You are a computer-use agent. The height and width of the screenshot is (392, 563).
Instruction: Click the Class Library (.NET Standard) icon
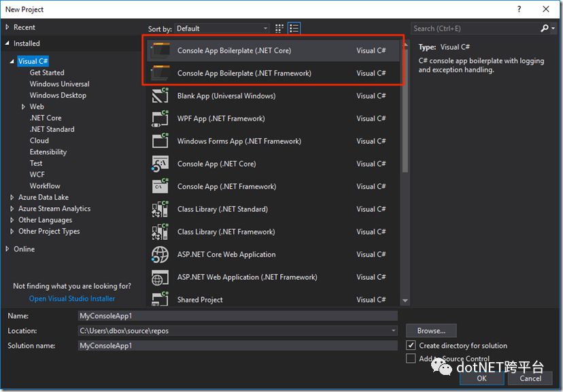pos(160,209)
